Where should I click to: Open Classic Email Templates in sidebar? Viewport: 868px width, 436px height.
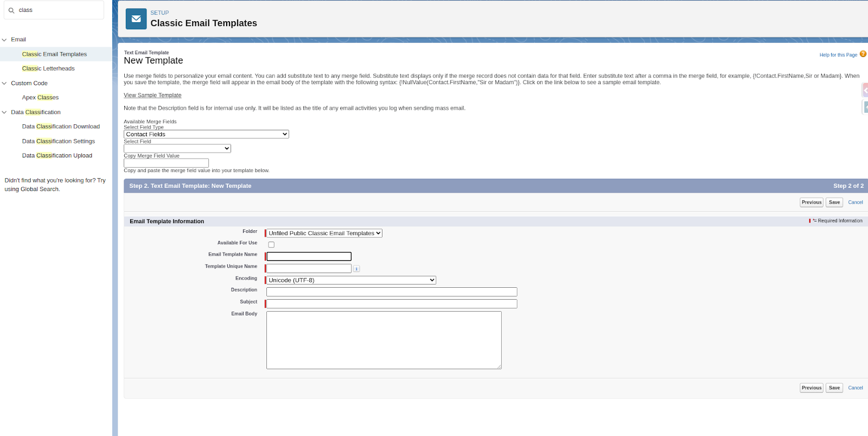point(54,54)
